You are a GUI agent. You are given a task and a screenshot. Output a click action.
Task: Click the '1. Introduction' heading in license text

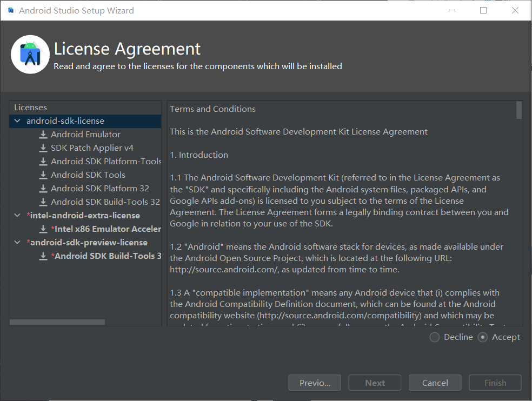pyautogui.click(x=199, y=155)
